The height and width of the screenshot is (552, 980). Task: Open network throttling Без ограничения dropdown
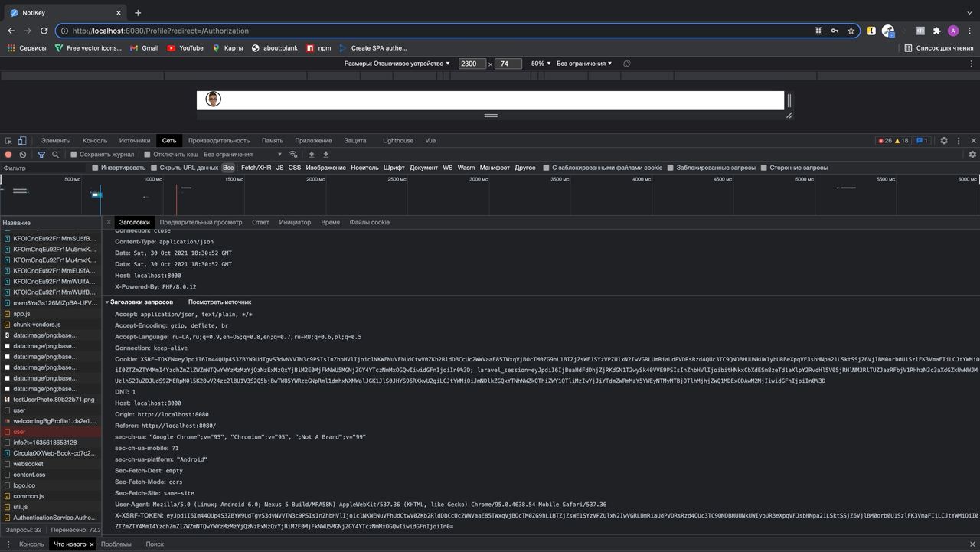click(x=242, y=155)
